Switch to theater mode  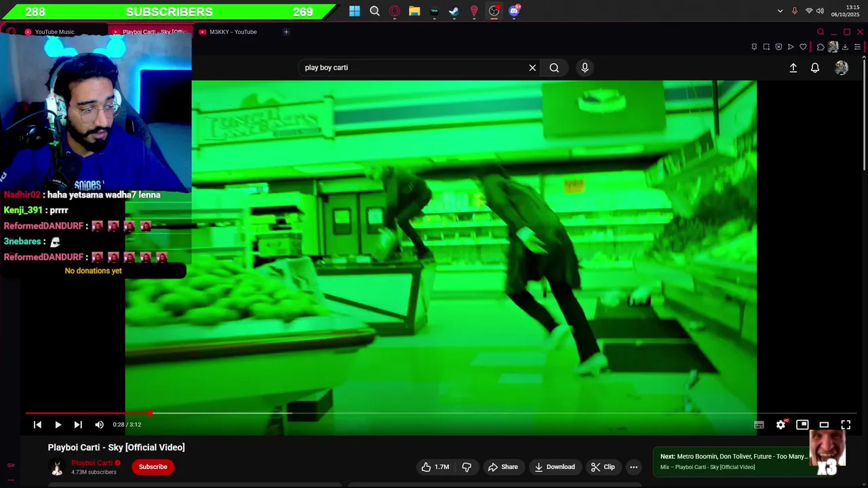[x=824, y=424]
